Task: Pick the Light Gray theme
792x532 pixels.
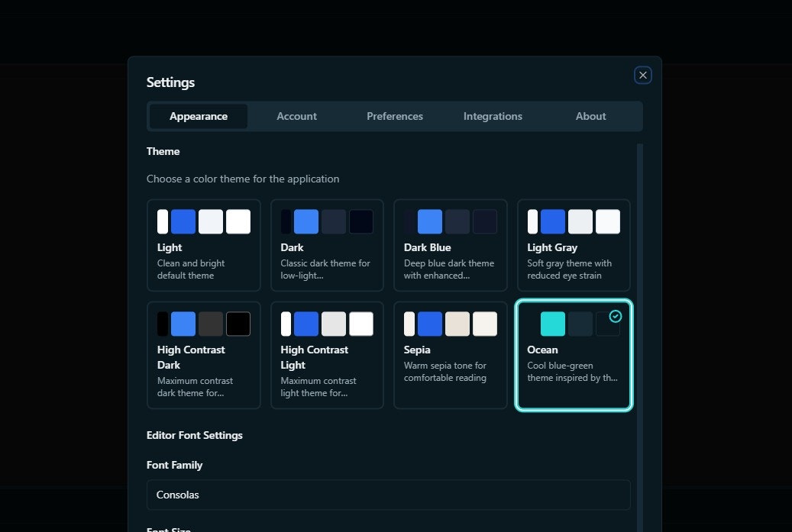Action: pos(573,245)
